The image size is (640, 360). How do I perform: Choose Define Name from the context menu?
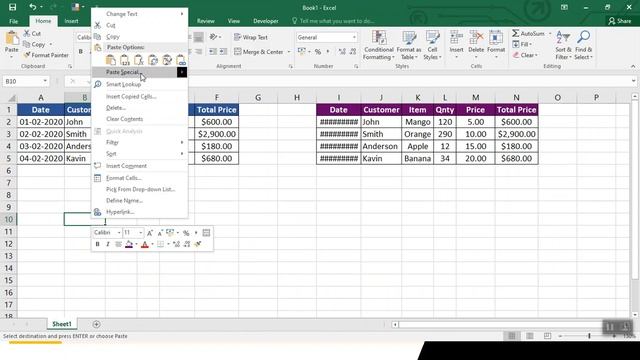click(x=140, y=200)
